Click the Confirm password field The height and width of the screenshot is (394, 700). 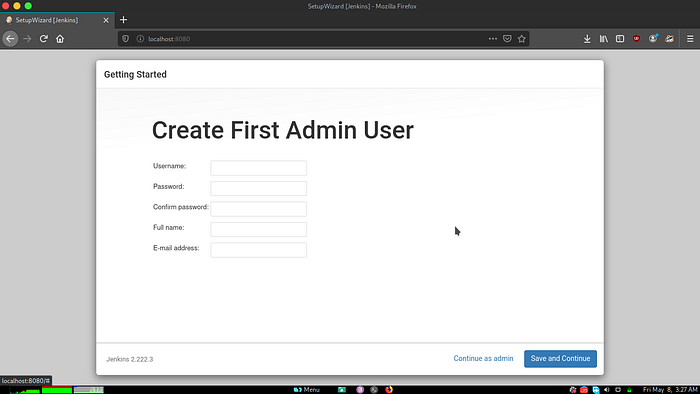pos(258,209)
